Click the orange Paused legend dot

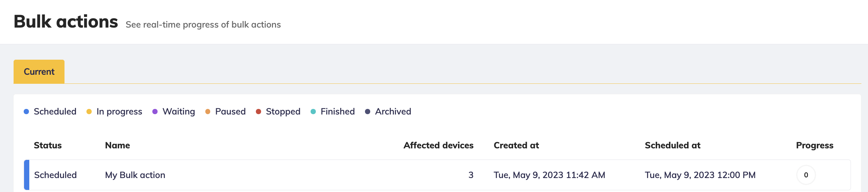coord(208,112)
